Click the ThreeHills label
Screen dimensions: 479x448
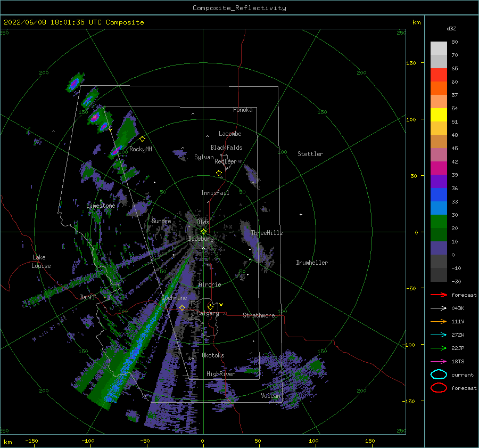click(x=267, y=233)
